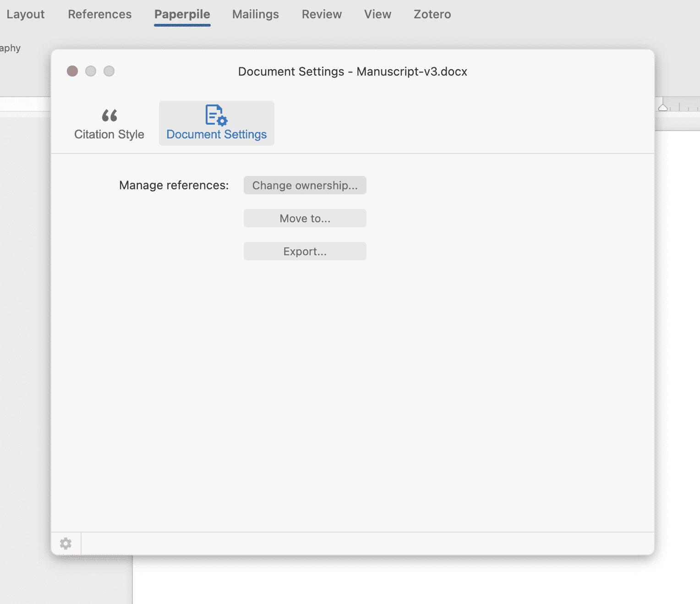Open the References ribbon tab
This screenshot has height=604, width=700.
[x=100, y=14]
